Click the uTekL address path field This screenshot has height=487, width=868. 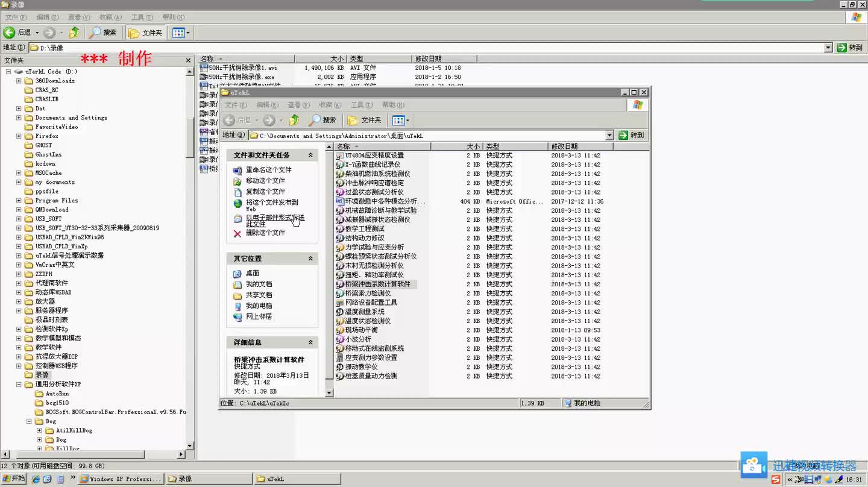426,136
